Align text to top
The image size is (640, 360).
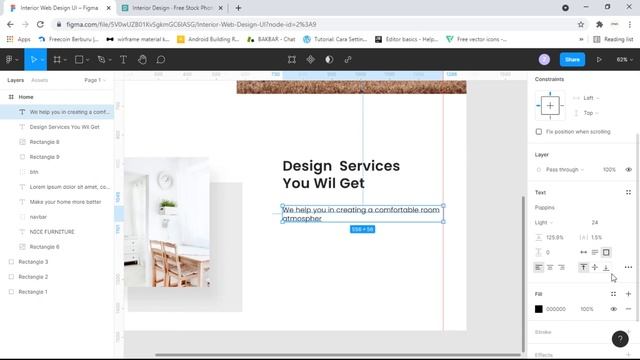(x=584, y=267)
